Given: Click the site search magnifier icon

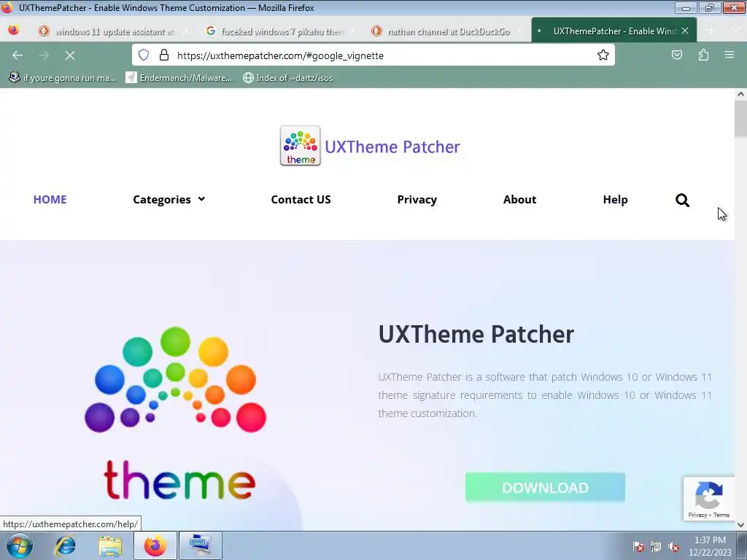Looking at the screenshot, I should pyautogui.click(x=682, y=200).
